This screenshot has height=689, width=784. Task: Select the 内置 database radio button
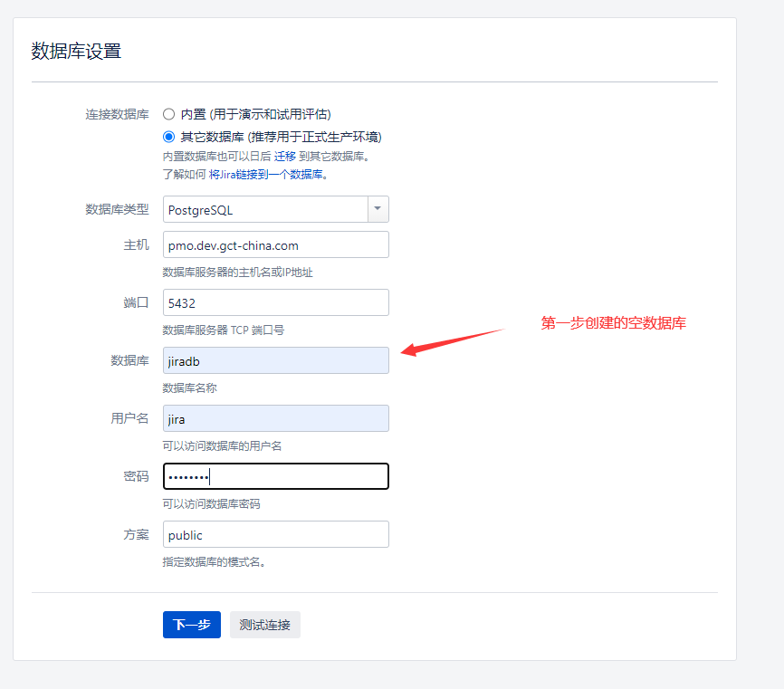click(168, 114)
